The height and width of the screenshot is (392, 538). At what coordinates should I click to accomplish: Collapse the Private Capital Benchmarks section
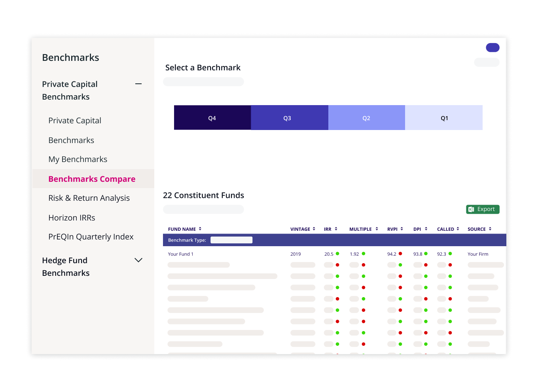coord(138,84)
